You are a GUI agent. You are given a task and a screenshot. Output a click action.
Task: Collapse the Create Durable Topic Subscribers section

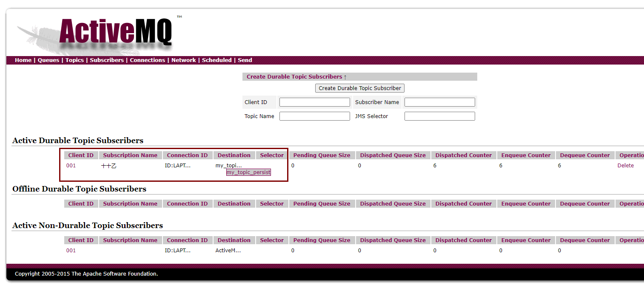[296, 77]
